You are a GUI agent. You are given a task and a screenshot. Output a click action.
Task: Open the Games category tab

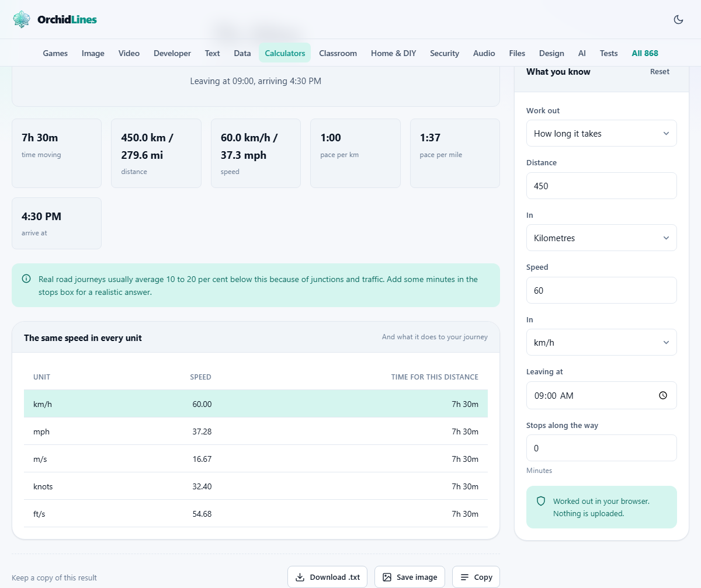55,53
